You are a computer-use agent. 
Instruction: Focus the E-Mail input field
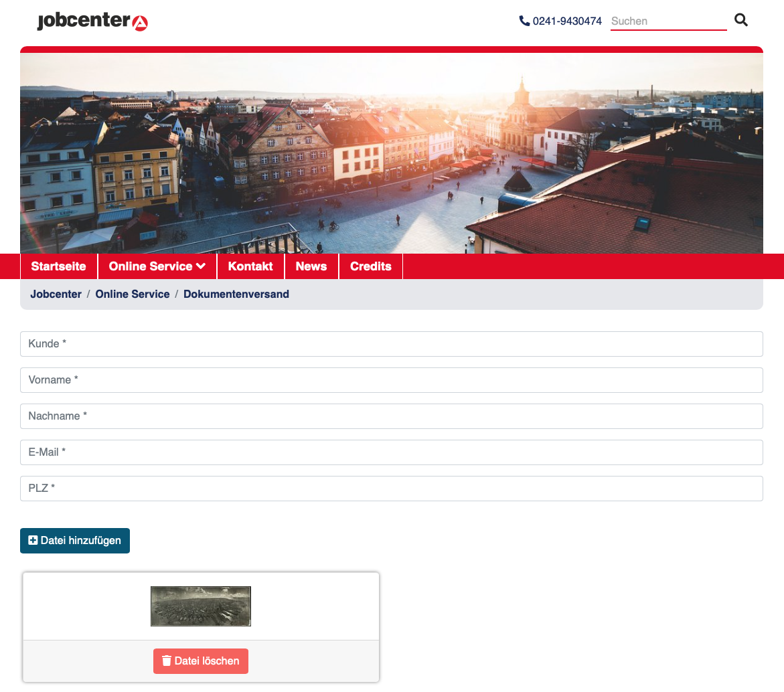click(x=392, y=452)
